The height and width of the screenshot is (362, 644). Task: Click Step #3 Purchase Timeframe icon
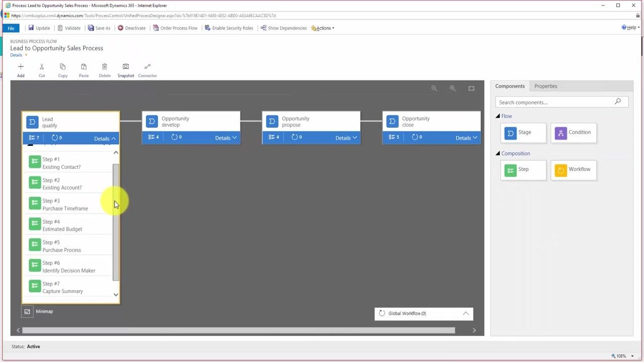(35, 203)
